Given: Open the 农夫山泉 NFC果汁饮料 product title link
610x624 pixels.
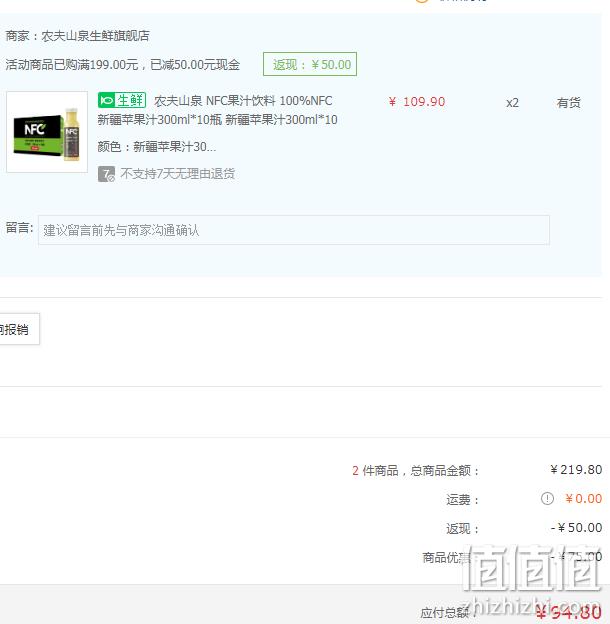Looking at the screenshot, I should [218, 110].
